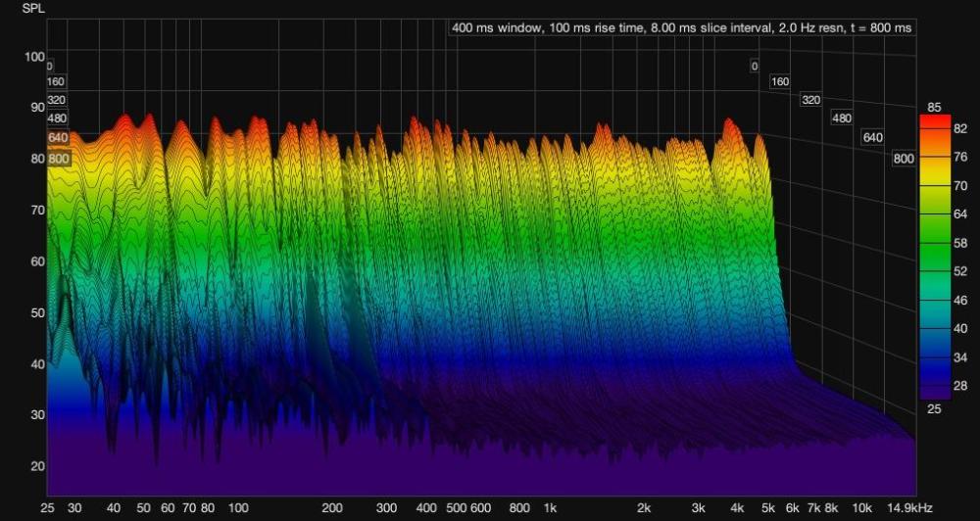Click the waterfall settings caption starting '400 ms window'
Screen dimensions: 980x521
681,28
